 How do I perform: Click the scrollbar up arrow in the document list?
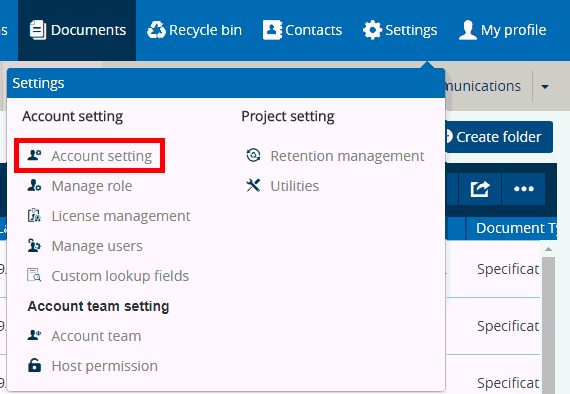point(549,249)
